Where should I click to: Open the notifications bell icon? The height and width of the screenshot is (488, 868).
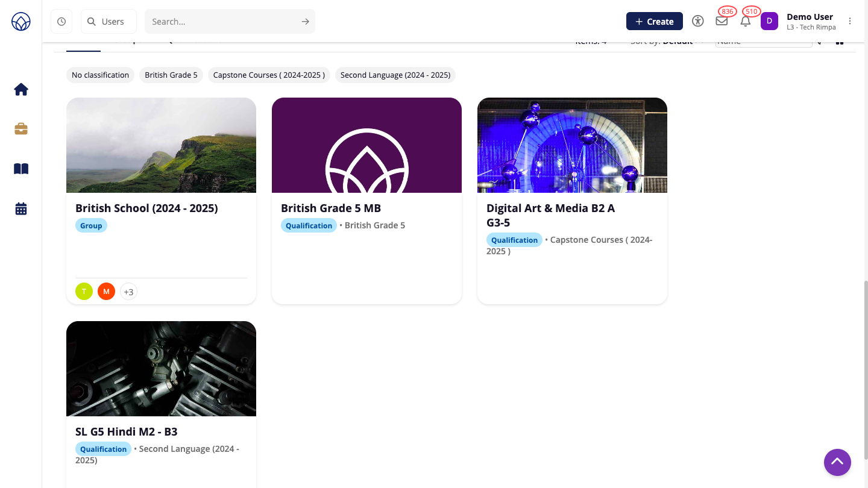click(x=746, y=22)
